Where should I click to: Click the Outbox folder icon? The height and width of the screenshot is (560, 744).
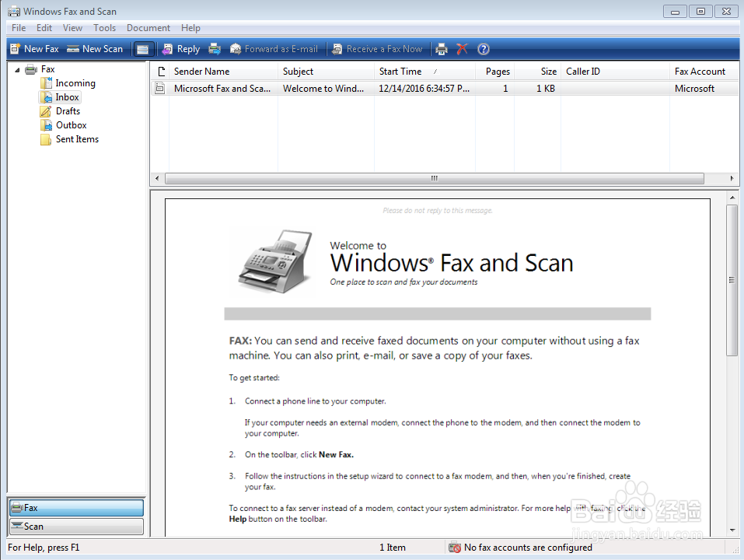[46, 125]
